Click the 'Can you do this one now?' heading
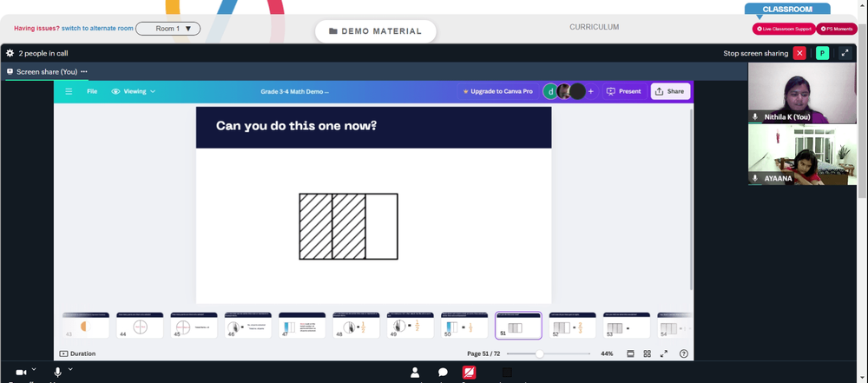 tap(296, 126)
